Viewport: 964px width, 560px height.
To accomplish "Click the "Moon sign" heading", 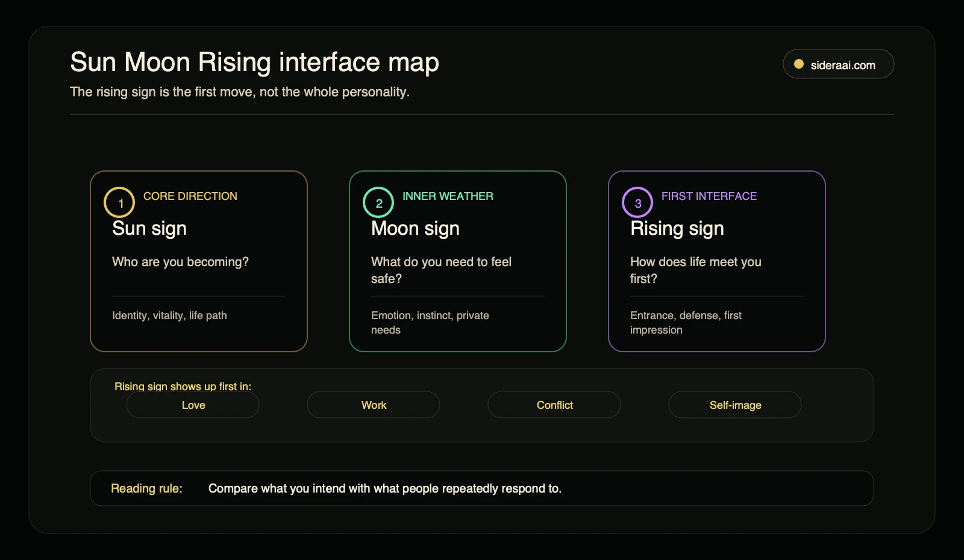I will point(415,229).
